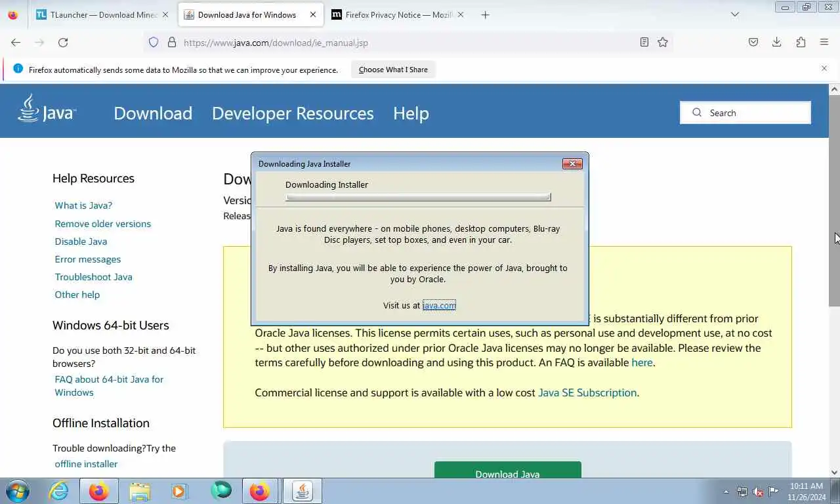Click the tracking protection shield icon
The image size is (840, 504).
coord(154,42)
